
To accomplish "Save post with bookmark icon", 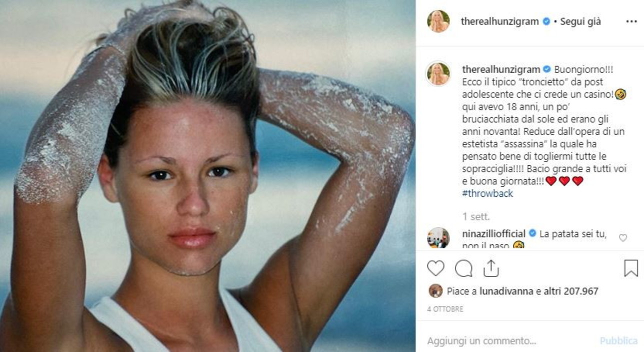I will 631,268.
